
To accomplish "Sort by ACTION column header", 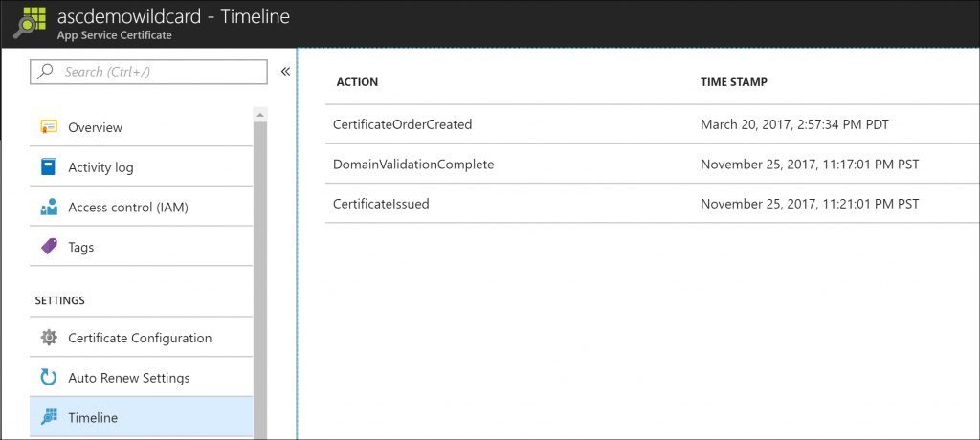I will coord(357,82).
